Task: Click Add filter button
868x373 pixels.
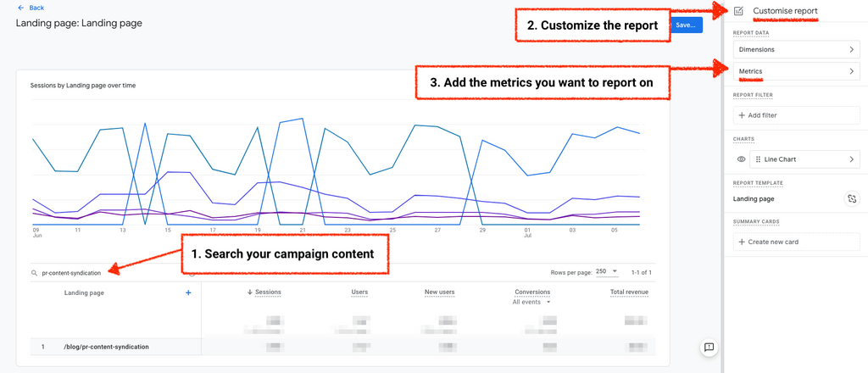Action: pyautogui.click(x=796, y=115)
